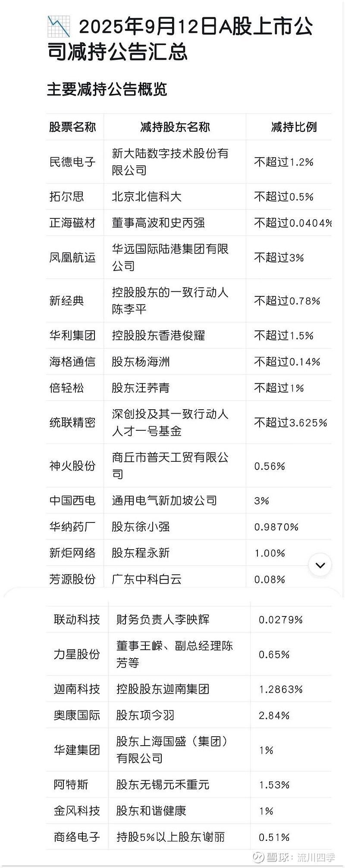
Task: Click the 减持比例 column header
Action: [294, 127]
